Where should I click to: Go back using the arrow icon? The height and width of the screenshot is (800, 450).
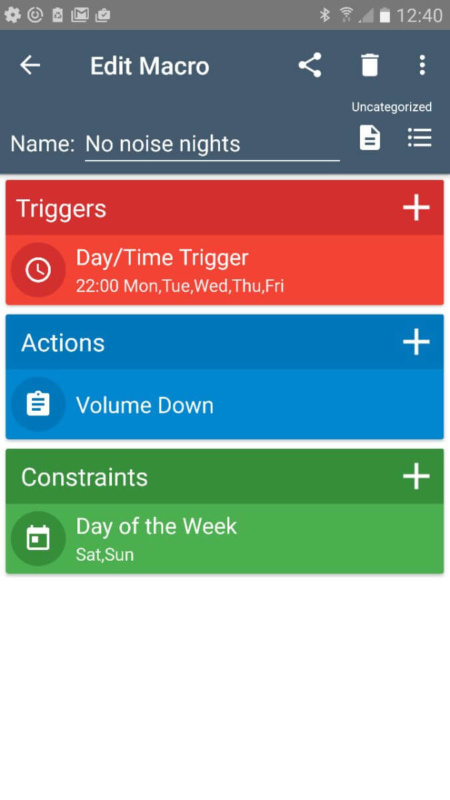(30, 65)
